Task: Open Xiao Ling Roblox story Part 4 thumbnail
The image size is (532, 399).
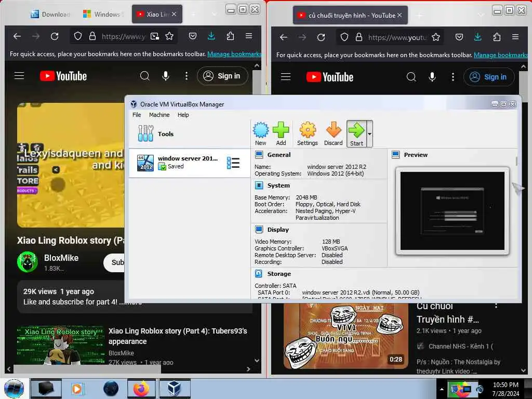Action: point(61,345)
